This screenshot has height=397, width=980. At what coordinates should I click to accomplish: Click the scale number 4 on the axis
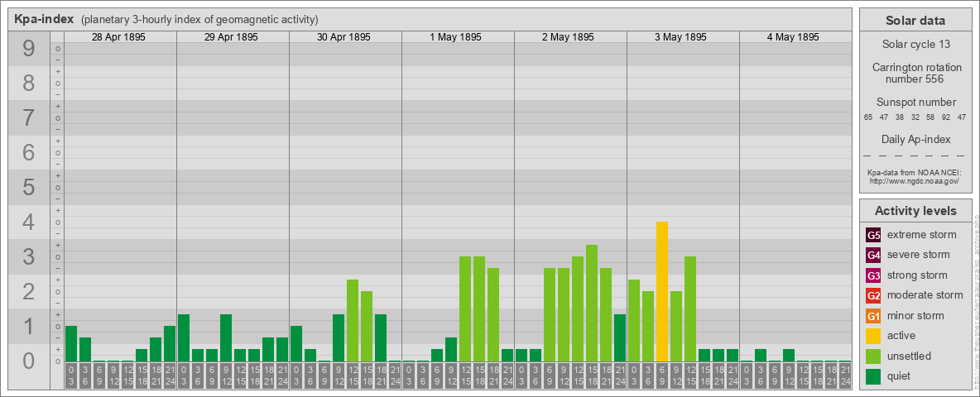coord(29,222)
